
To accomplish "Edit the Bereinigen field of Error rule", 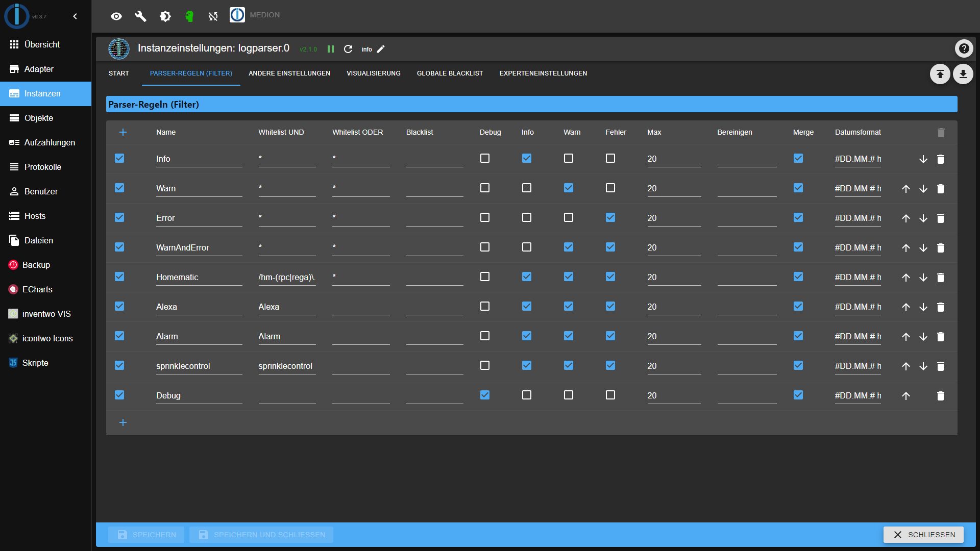I will 747,218.
